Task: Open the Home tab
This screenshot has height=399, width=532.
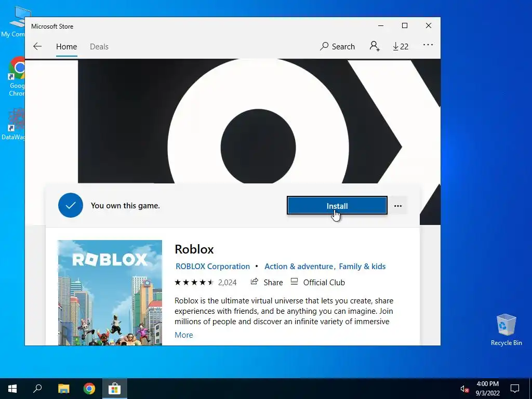Action: (66, 46)
